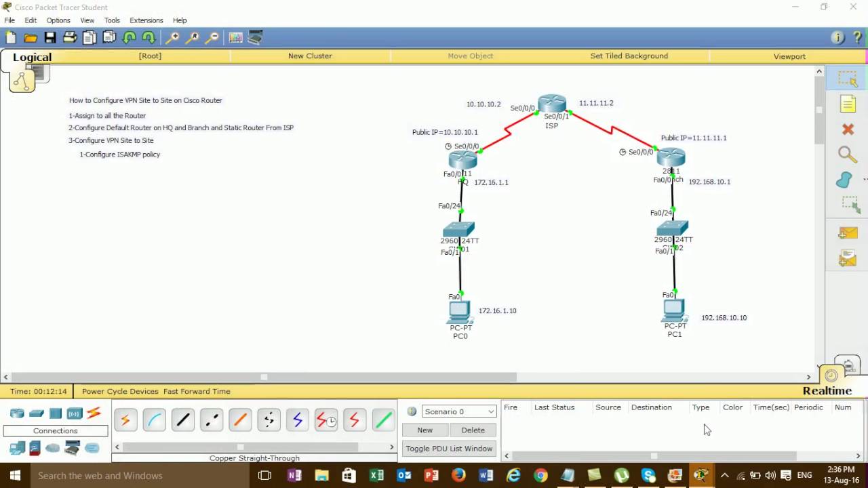
Task: Open a file with the folder icon
Action: [31, 38]
